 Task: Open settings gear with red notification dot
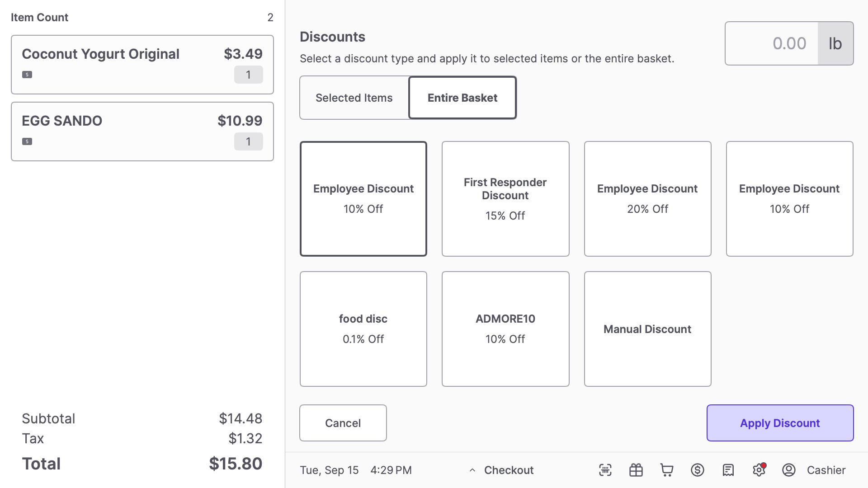coord(759,470)
